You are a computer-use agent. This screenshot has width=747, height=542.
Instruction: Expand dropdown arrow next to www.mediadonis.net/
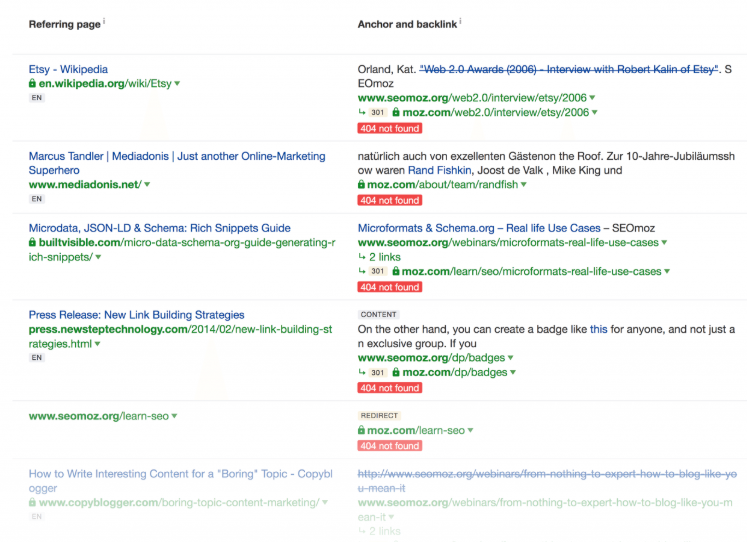coord(147,184)
